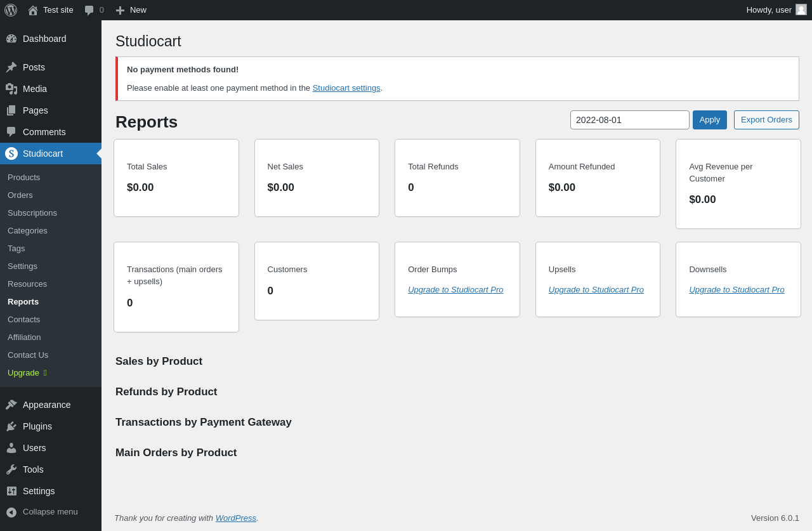812x531 pixels.
Task: Open the Media menu label
Action: 35,89
